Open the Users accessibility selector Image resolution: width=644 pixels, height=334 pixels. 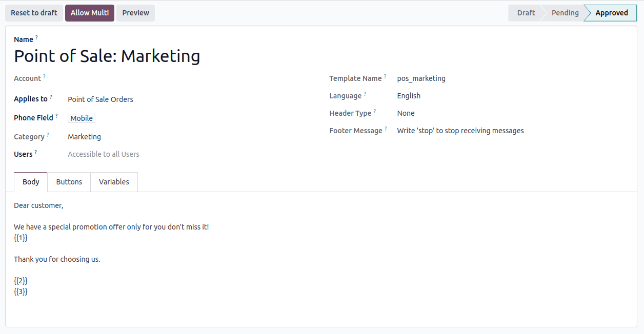(103, 154)
